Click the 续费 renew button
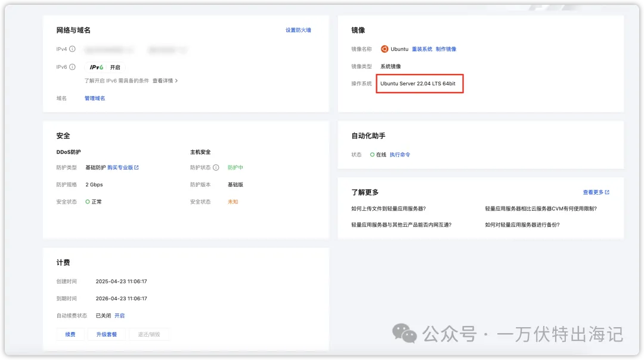This screenshot has width=644, height=360. click(x=70, y=334)
